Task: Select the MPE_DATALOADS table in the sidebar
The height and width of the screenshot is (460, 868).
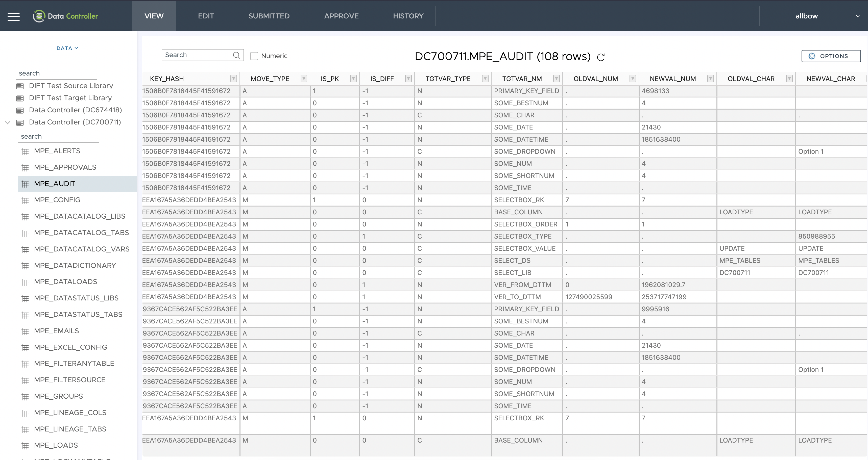Action: pos(65,282)
